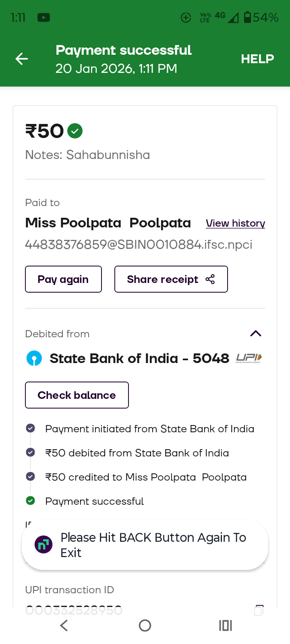Tap the app icon in the toast message
The image size is (290, 644).
pyautogui.click(x=43, y=545)
